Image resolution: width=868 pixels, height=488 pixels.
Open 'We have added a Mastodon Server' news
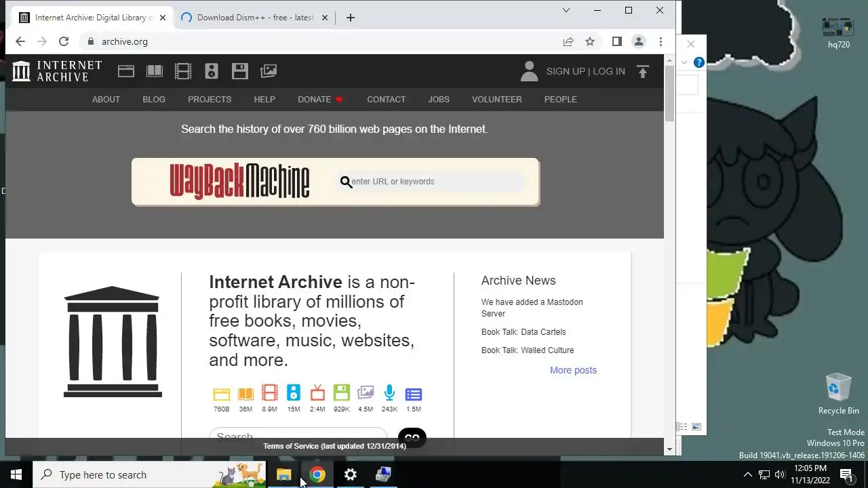[532, 308]
